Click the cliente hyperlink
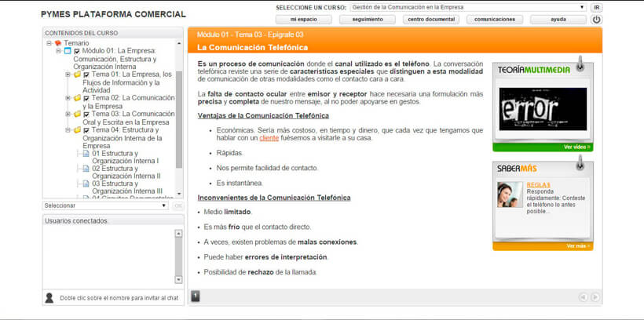Screen dimensions: 644x320 point(269,138)
